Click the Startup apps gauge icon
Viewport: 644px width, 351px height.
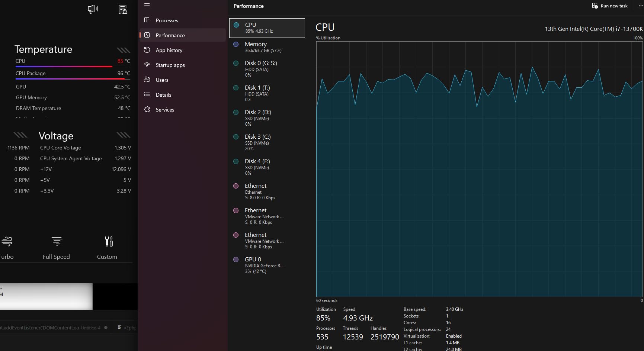pyautogui.click(x=147, y=65)
